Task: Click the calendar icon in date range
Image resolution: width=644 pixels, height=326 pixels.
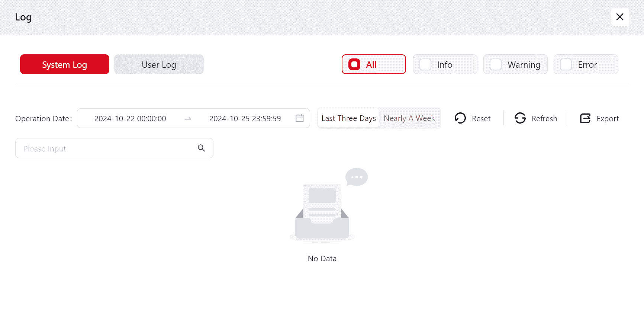Action: pyautogui.click(x=299, y=118)
